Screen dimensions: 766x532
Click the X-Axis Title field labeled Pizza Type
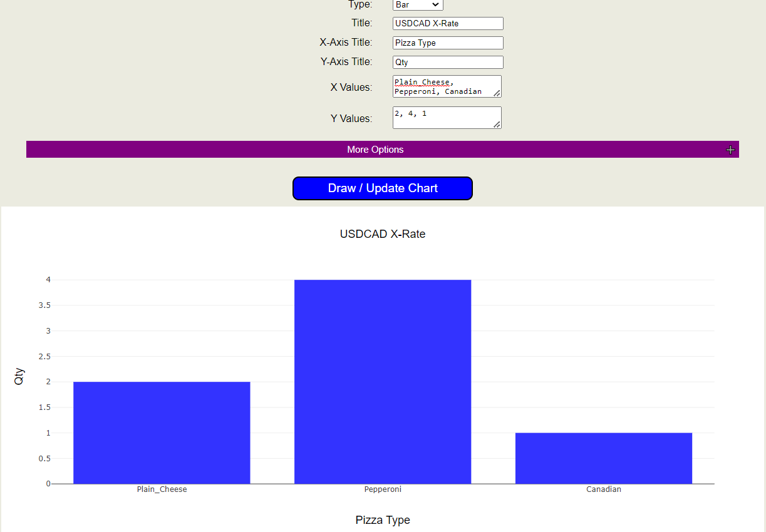[447, 43]
